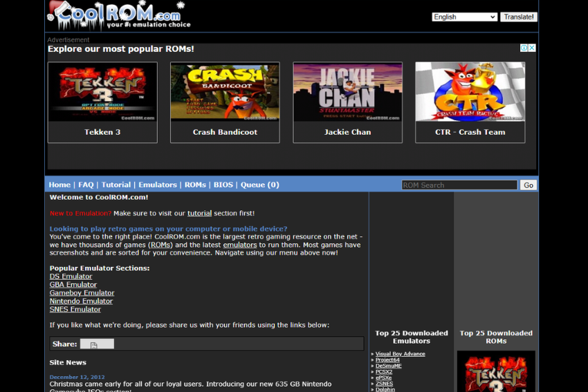Open the GBA Emulator link
The height and width of the screenshot is (392, 588).
click(73, 285)
